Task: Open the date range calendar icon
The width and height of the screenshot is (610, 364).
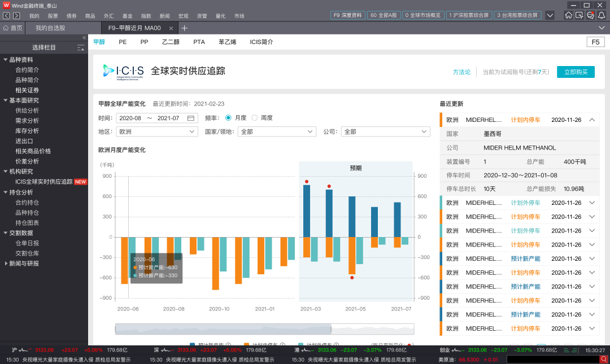Action: pyautogui.click(x=191, y=118)
